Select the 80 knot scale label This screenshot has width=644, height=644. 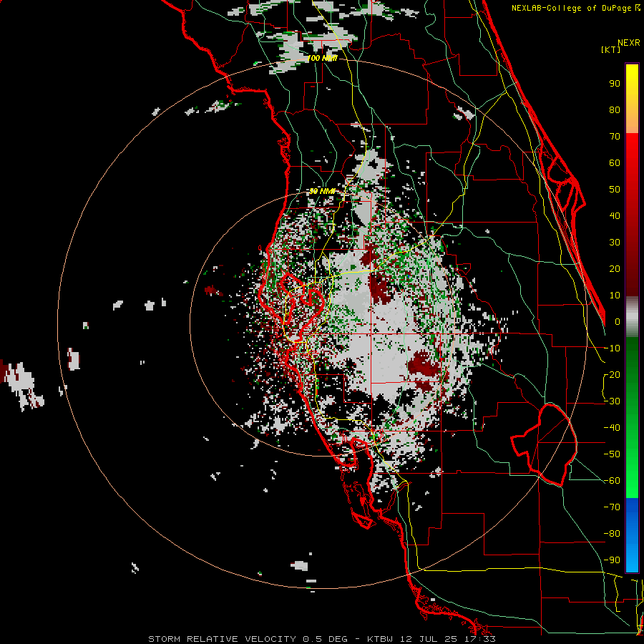coord(615,110)
